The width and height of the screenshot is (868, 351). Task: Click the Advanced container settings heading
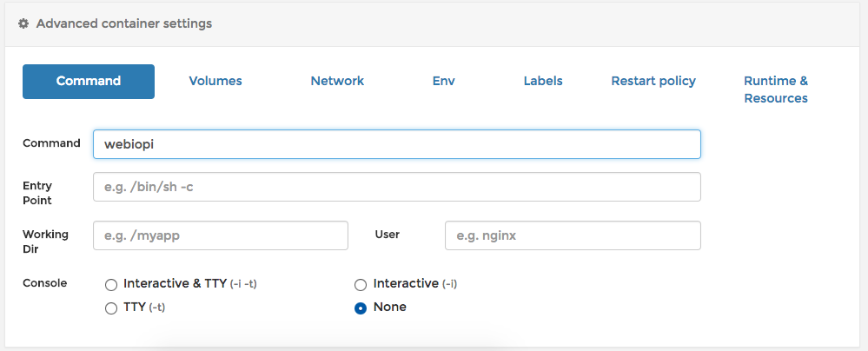[x=123, y=23]
